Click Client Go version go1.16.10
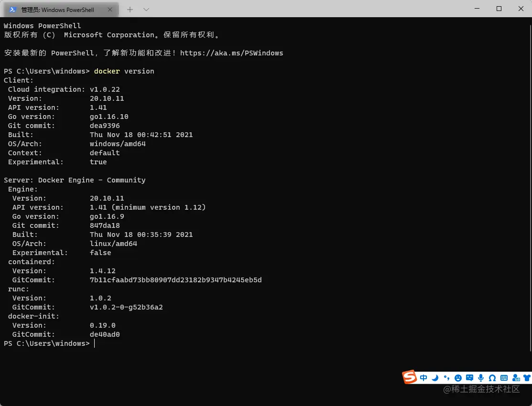This screenshot has width=532, height=406. (x=109, y=117)
